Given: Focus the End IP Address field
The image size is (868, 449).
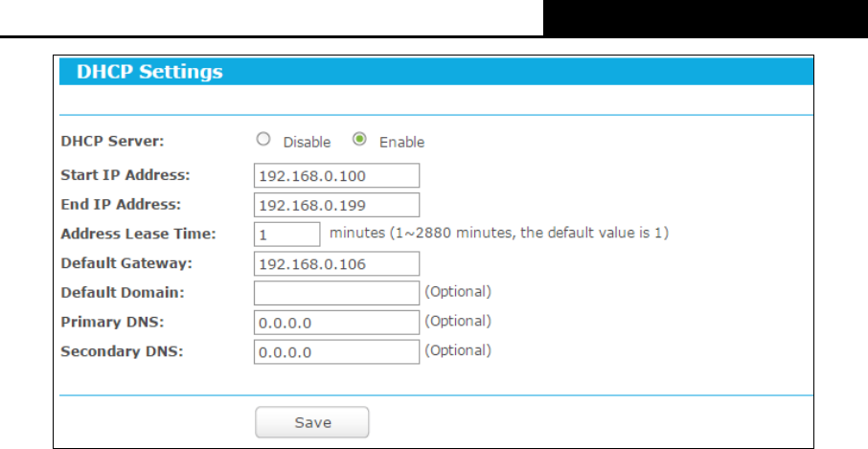Looking at the screenshot, I should [336, 205].
